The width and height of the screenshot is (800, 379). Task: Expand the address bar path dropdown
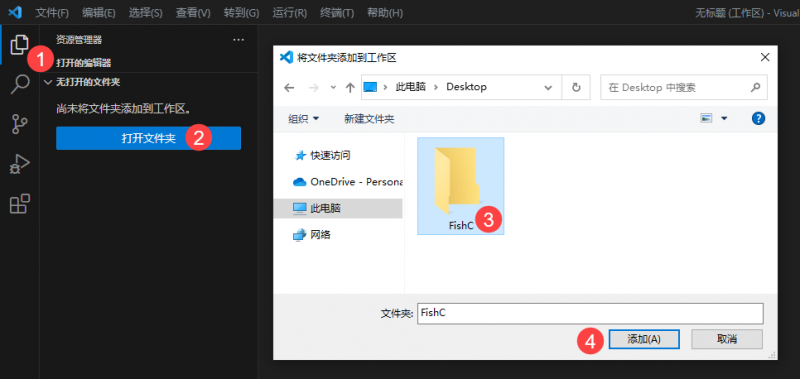548,88
